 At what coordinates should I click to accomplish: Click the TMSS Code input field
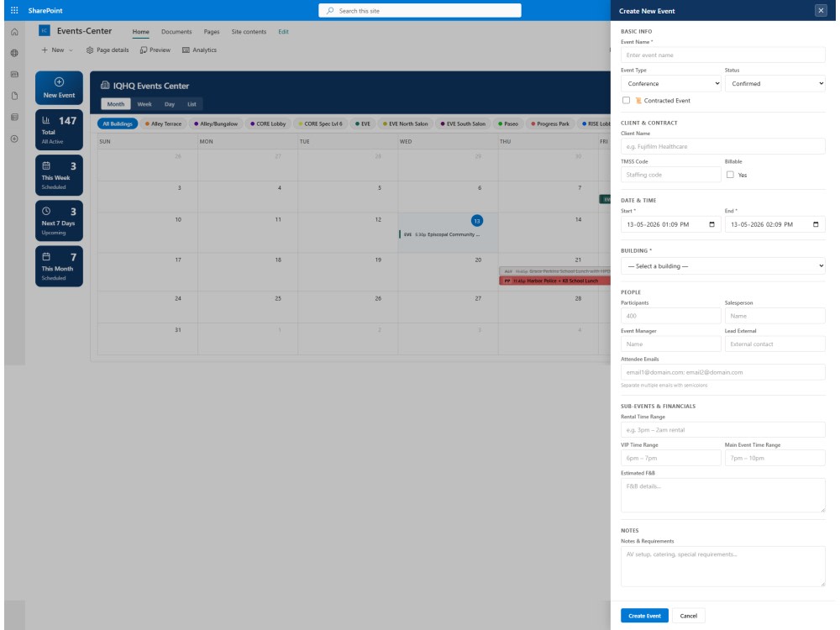coord(670,175)
